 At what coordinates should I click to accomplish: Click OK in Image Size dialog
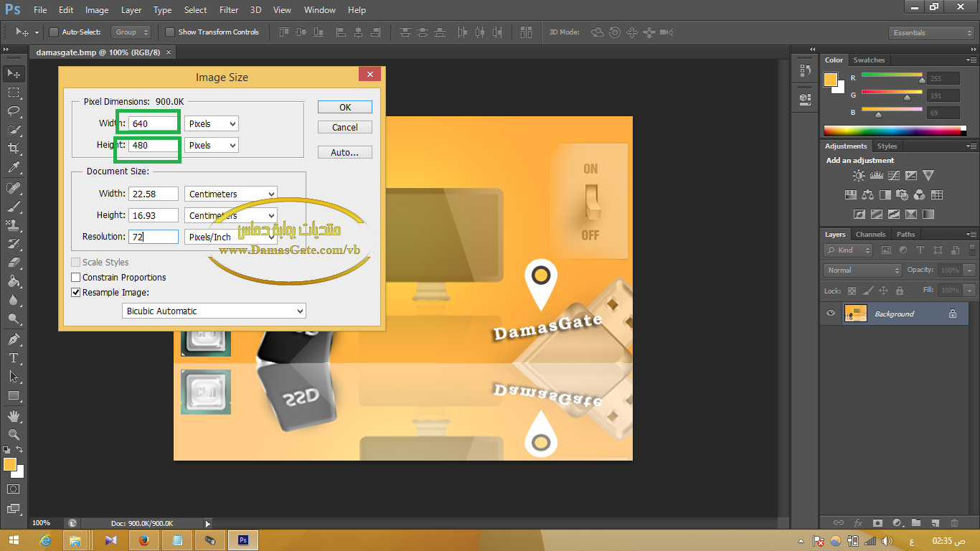click(345, 107)
